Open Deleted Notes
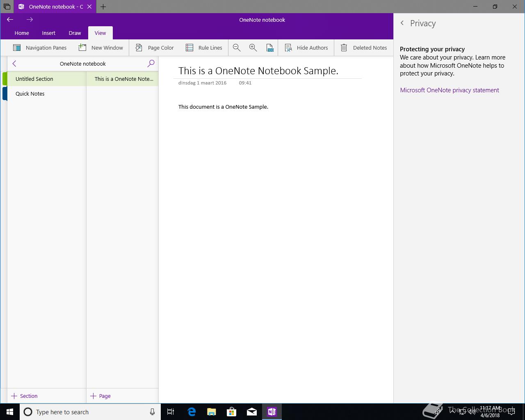525x420 pixels. [x=363, y=48]
